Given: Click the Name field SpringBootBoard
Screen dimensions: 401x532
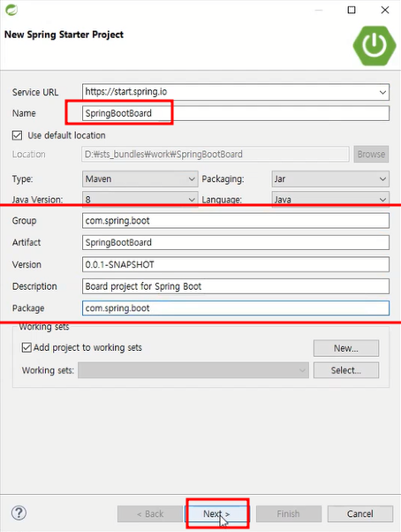Looking at the screenshot, I should click(236, 113).
